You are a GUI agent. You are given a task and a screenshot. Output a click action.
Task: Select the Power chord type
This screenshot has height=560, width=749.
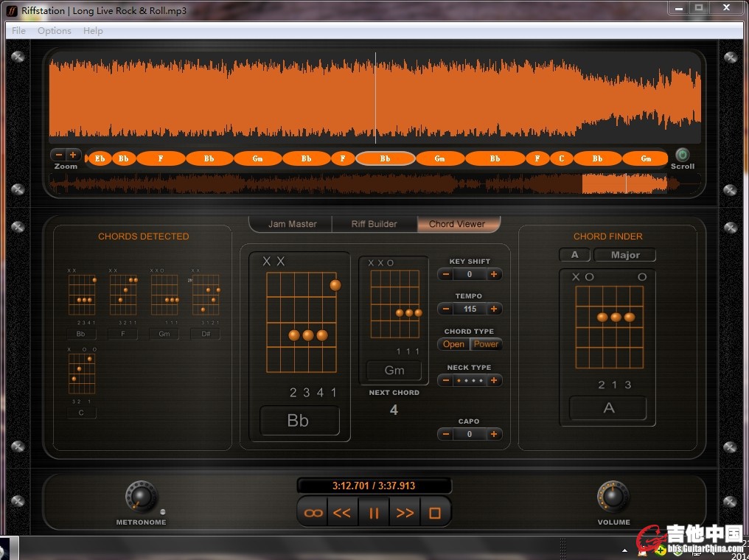coord(486,344)
